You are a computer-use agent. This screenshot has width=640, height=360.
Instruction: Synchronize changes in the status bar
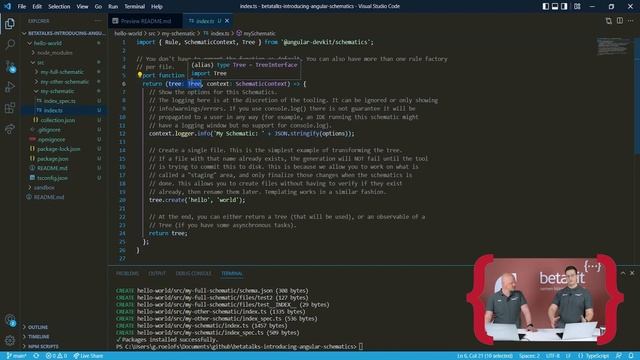[x=36, y=356]
